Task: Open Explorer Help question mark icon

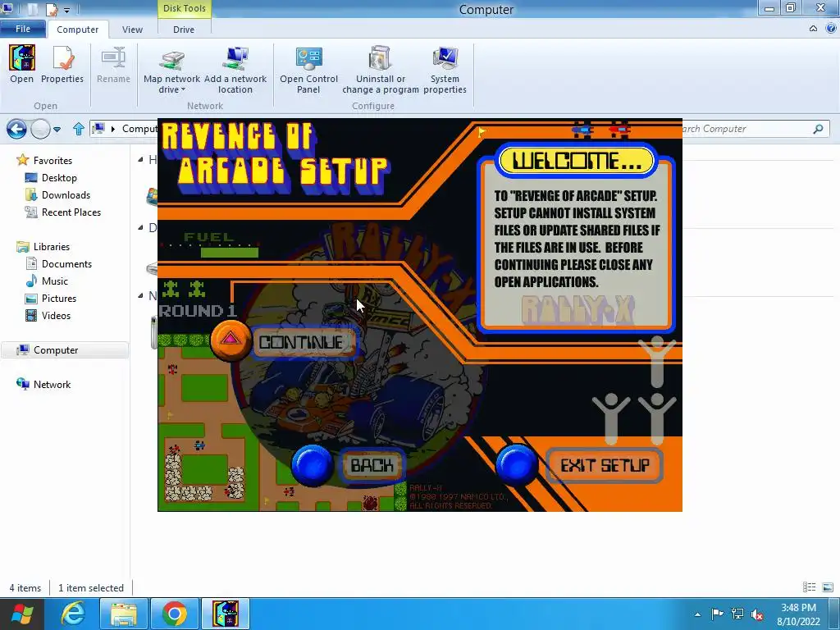Action: 832,29
